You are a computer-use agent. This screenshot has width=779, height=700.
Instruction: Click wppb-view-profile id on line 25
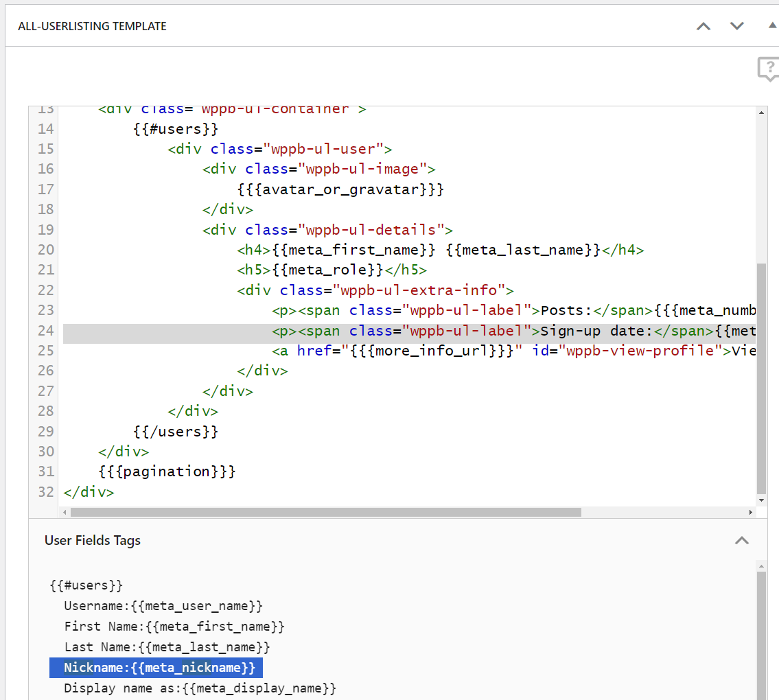(x=640, y=351)
